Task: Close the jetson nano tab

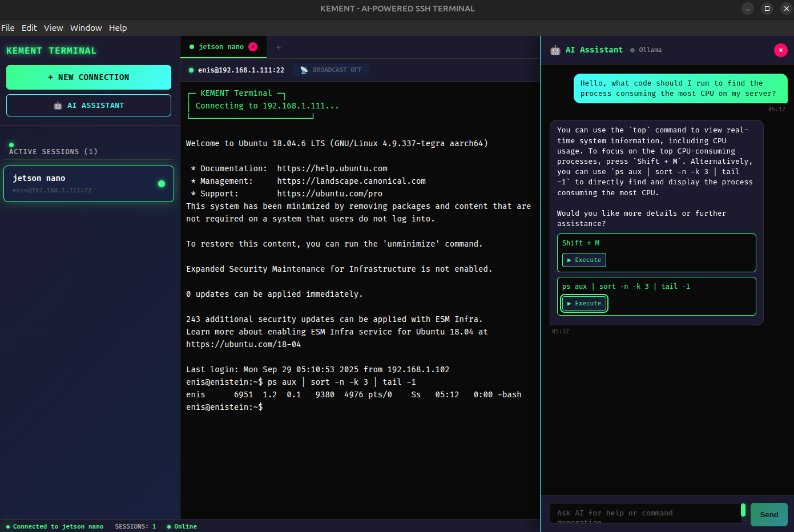Action: pos(253,47)
